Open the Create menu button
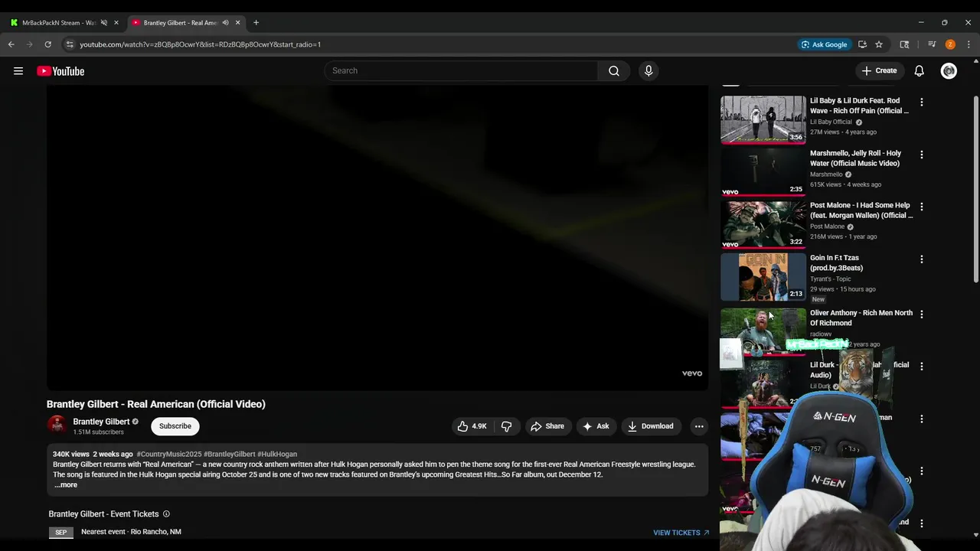 pos(879,70)
